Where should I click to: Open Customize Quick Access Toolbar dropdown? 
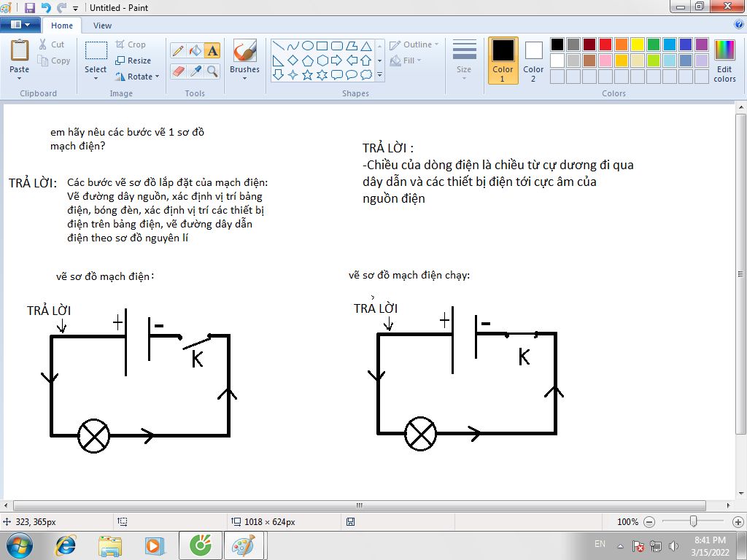pyautogui.click(x=75, y=8)
